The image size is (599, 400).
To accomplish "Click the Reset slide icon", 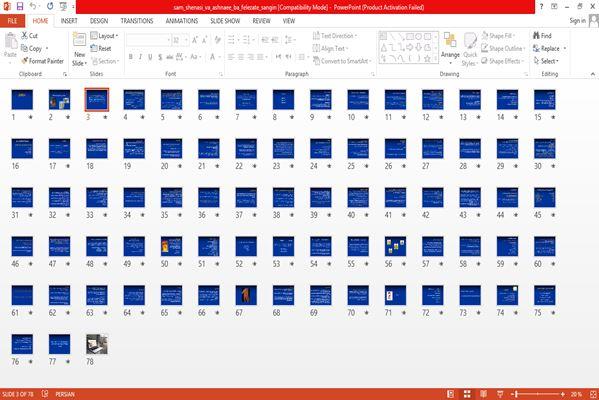I will tap(94, 48).
